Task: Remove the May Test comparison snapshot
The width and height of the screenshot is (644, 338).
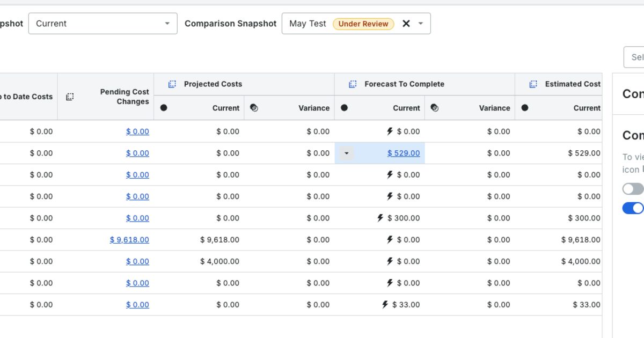Action: click(x=406, y=23)
